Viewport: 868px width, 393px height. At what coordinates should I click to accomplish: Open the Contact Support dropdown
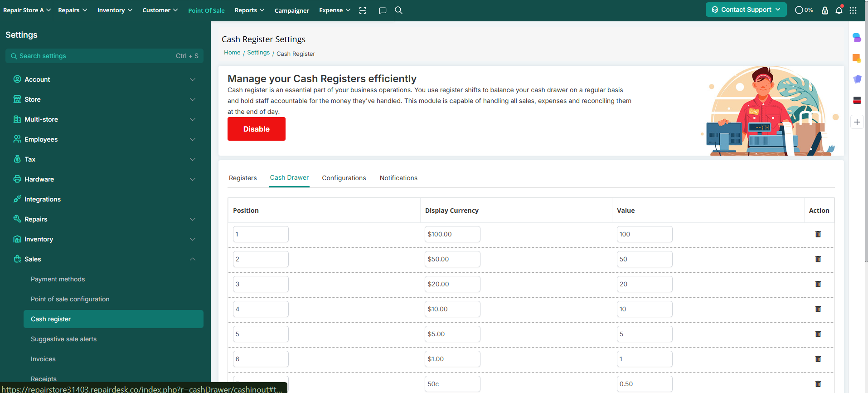point(746,10)
